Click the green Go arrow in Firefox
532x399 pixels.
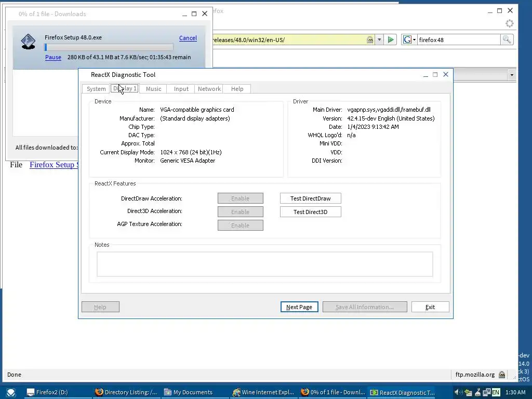391,39
